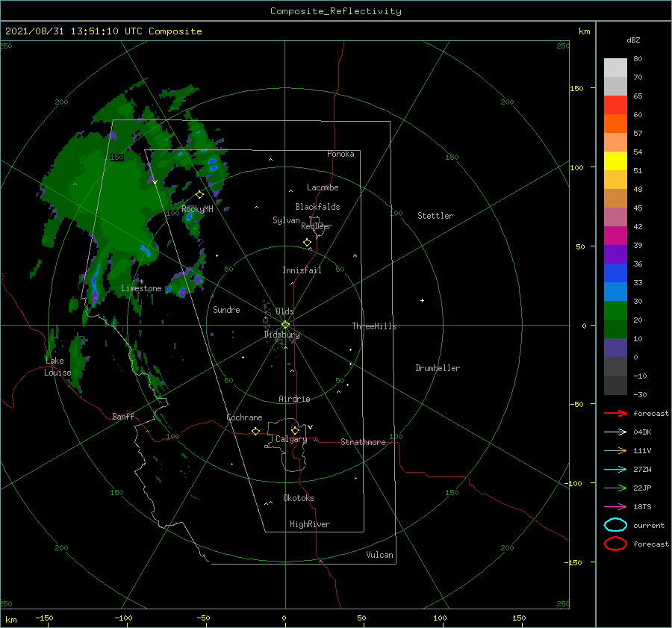672x628 pixels.
Task: Click the Innisfail town label
Action: [x=302, y=270]
